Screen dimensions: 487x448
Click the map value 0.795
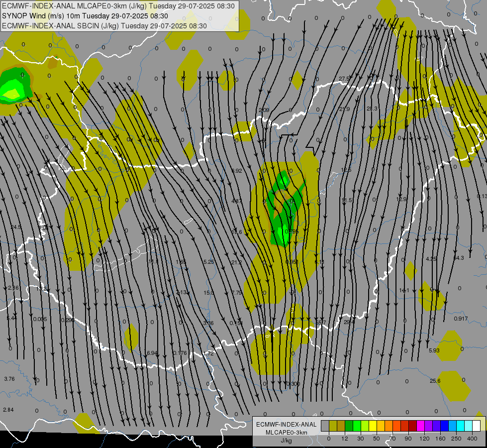[292, 231]
